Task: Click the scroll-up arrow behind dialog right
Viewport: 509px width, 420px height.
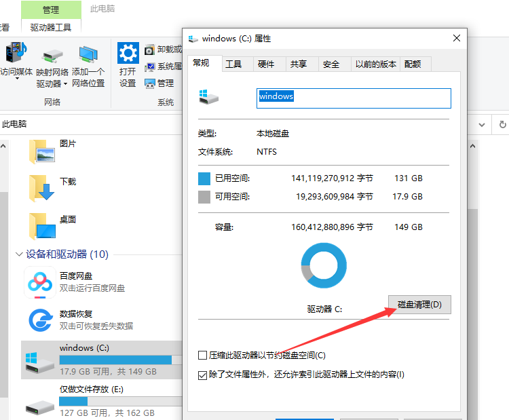Action: pyautogui.click(x=472, y=147)
